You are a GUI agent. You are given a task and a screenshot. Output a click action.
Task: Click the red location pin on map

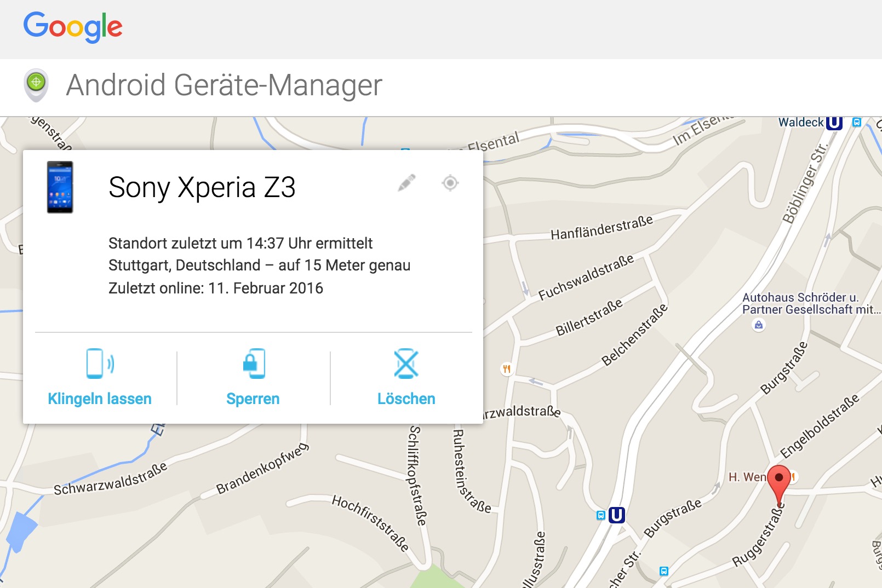point(779,485)
